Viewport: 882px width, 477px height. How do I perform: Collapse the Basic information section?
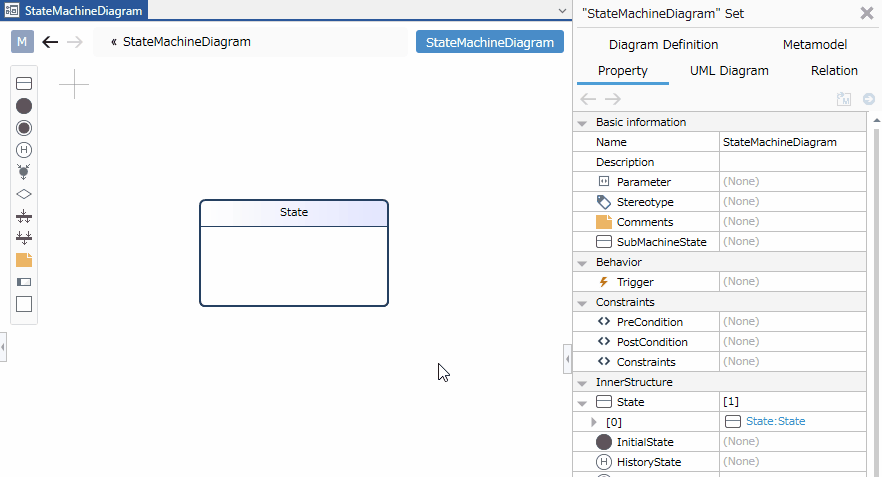tap(582, 123)
